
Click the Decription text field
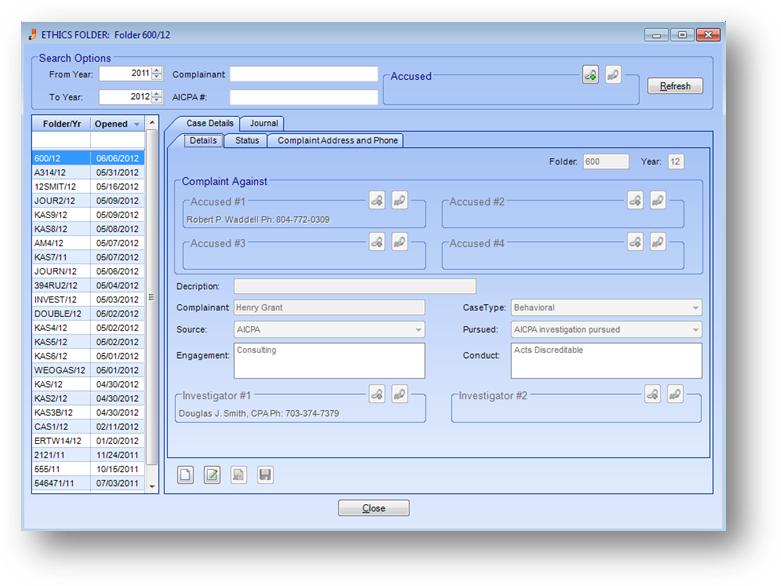355,286
